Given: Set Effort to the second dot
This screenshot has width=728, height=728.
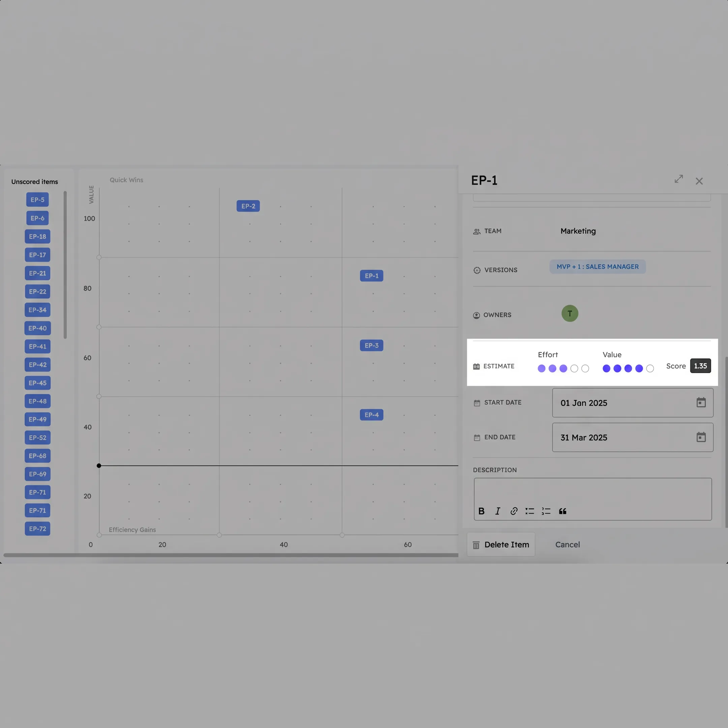Looking at the screenshot, I should tap(552, 368).
